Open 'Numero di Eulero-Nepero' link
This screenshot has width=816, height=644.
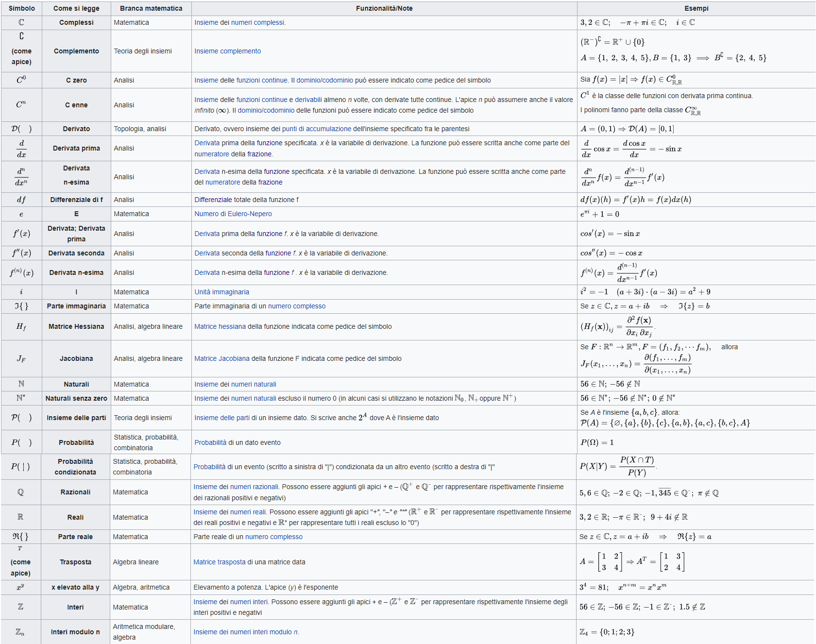pos(233,214)
